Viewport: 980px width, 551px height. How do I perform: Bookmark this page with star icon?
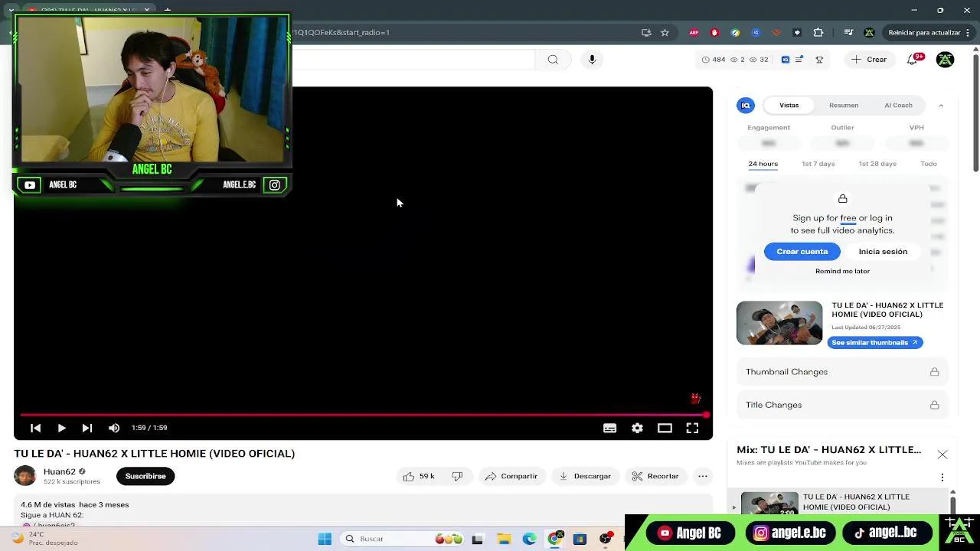(665, 32)
